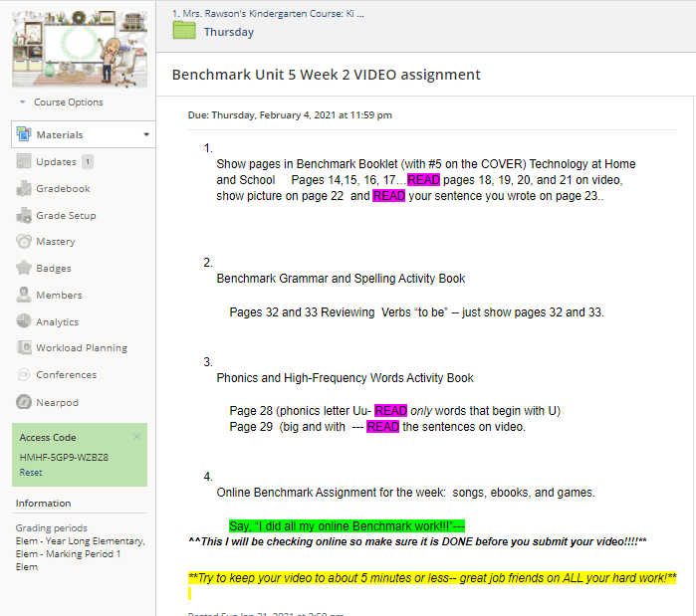
Task: Open Workload Planning page
Action: pos(82,348)
